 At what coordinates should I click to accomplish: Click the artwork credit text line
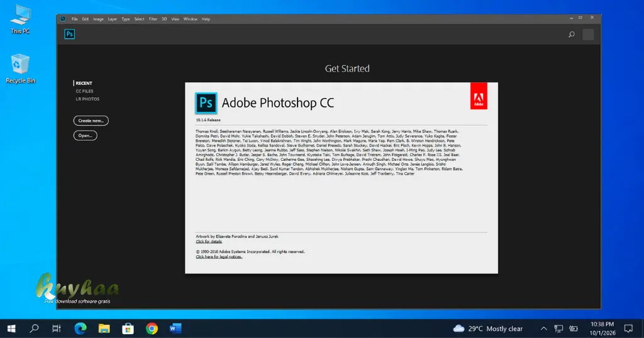[x=236, y=237]
